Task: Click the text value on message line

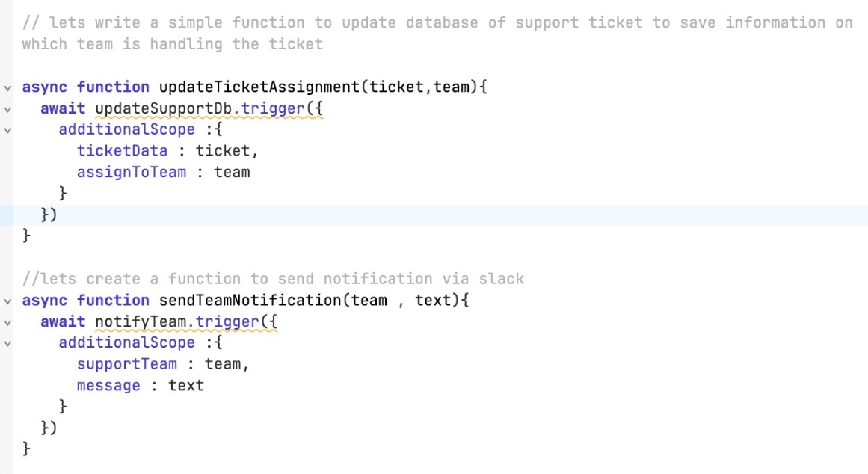Action: [186, 386]
